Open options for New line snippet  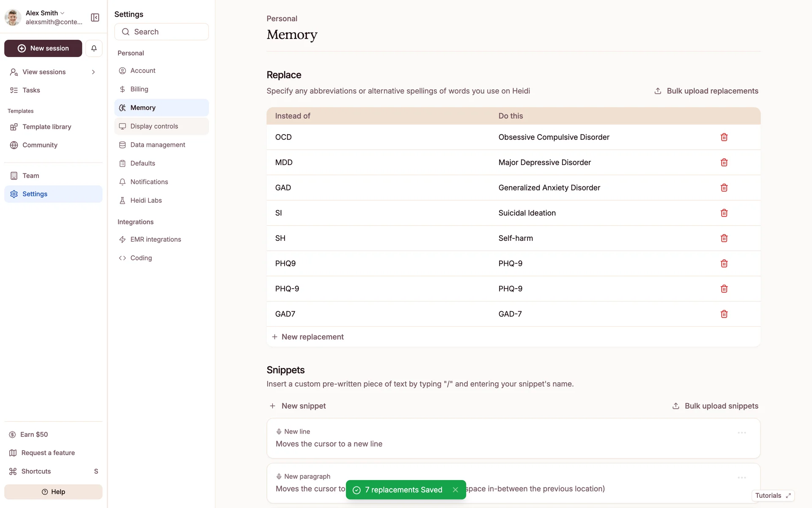coord(742,433)
